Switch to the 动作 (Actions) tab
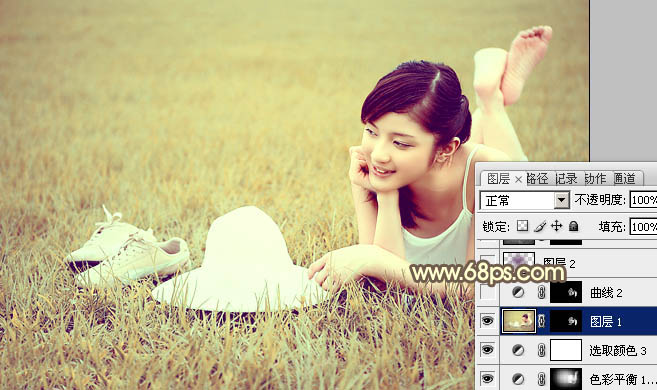Screen dimensions: 657x390 point(595,179)
